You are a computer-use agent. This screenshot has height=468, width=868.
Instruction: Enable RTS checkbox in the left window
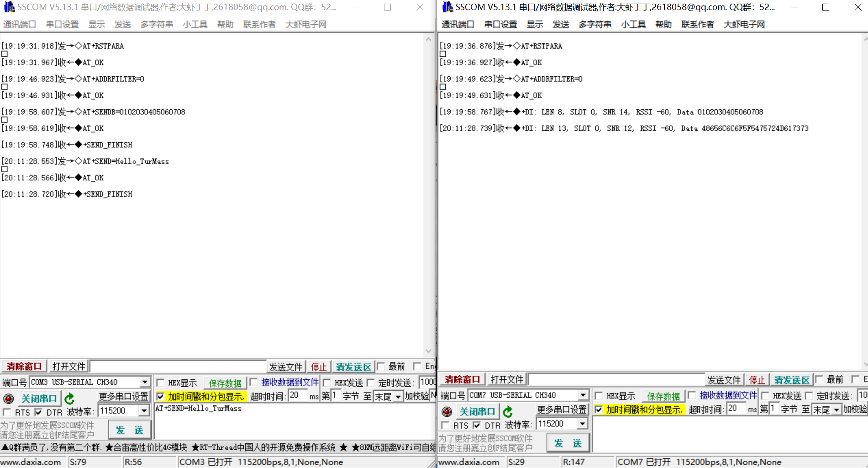tap(7, 412)
